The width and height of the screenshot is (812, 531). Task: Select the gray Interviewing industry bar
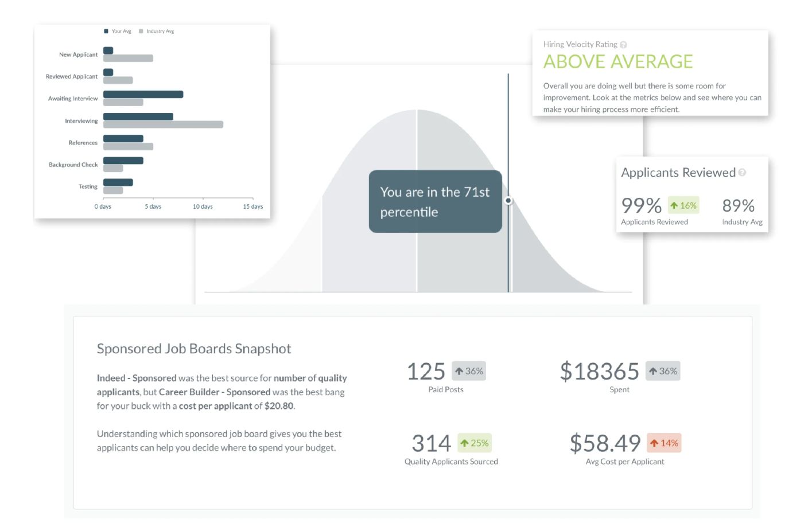(x=163, y=124)
